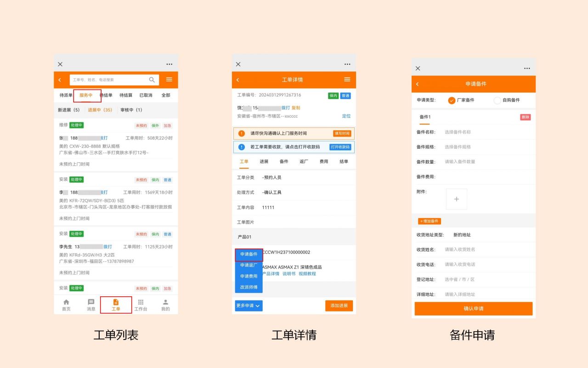The height and width of the screenshot is (368, 588).
Task: Click the blue info icon in the 收款码 notice
Action: [x=242, y=147]
